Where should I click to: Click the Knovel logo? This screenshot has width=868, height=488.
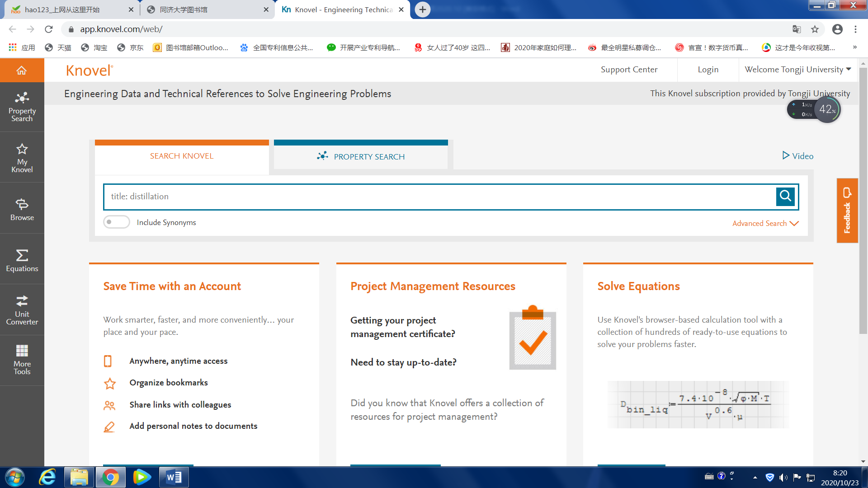[89, 70]
